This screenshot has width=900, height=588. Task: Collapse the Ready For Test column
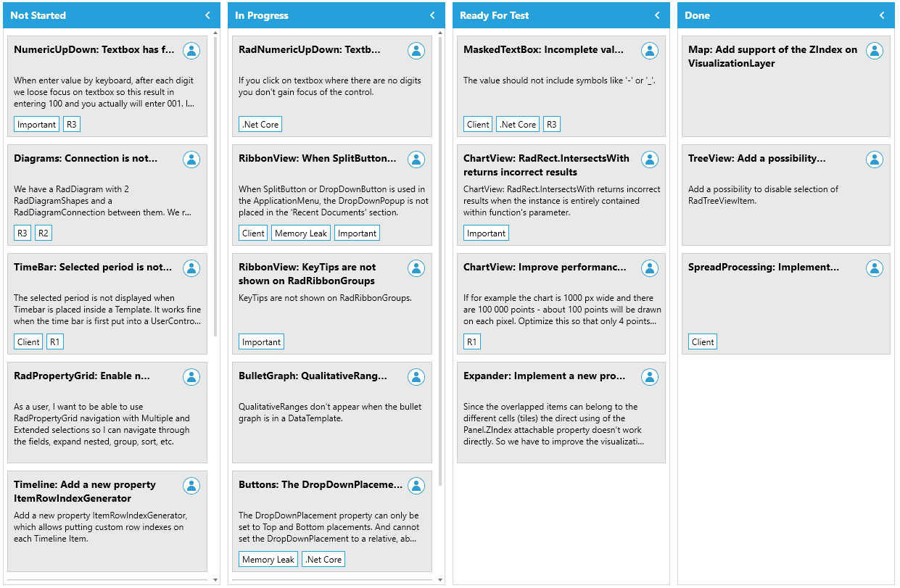(658, 15)
